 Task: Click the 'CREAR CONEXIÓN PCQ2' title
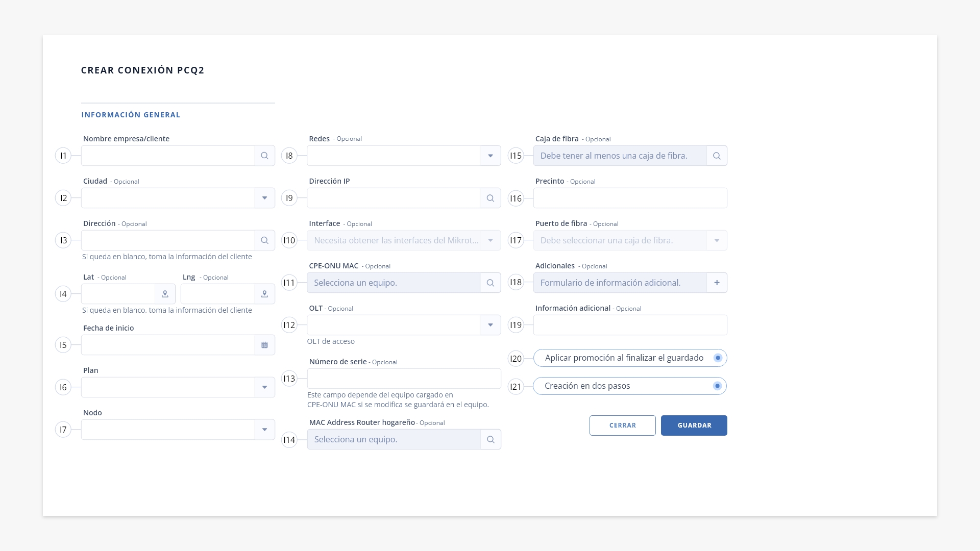coord(142,70)
